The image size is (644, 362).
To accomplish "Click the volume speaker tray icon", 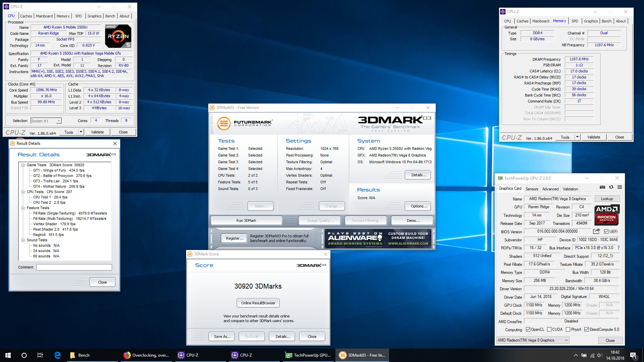I will click(x=600, y=355).
